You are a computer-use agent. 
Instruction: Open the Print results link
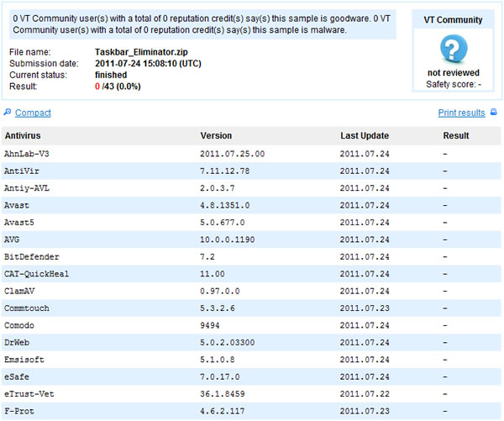pyautogui.click(x=461, y=113)
